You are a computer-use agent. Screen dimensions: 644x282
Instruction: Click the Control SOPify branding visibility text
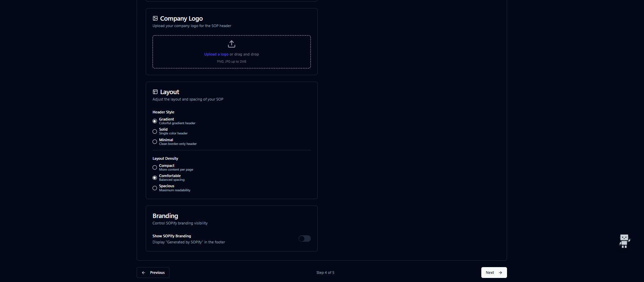pyautogui.click(x=180, y=223)
